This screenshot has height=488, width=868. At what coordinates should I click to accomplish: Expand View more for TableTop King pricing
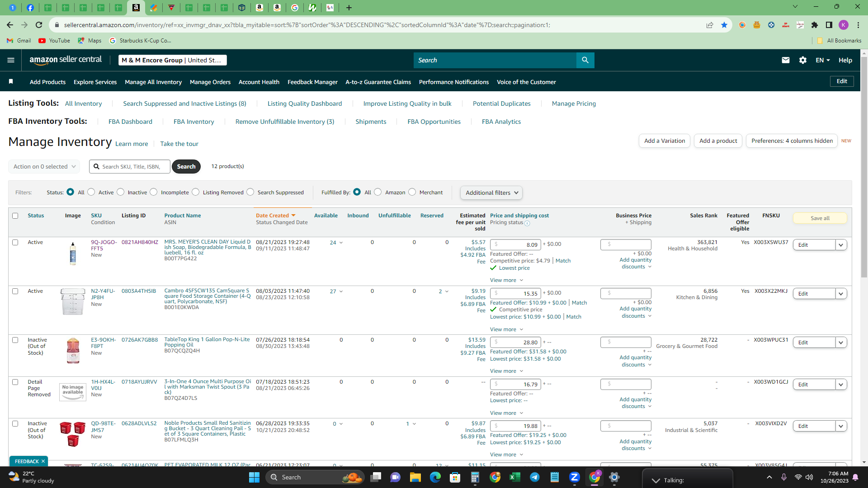point(506,371)
